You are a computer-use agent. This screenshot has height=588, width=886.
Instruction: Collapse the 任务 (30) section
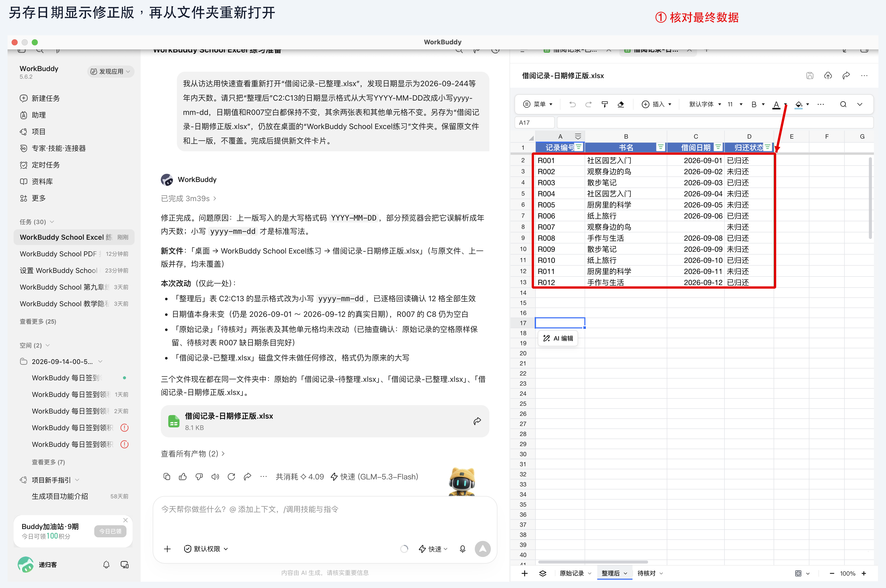click(x=37, y=222)
